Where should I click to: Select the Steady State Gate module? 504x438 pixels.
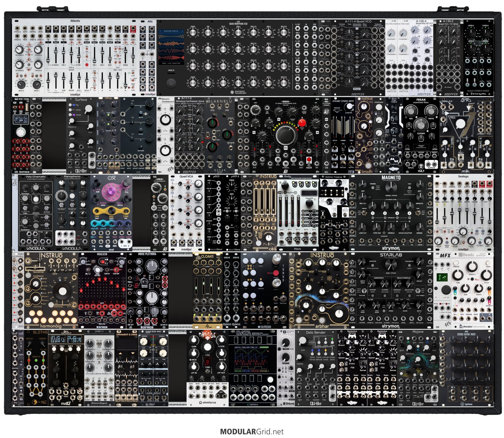click(x=343, y=135)
